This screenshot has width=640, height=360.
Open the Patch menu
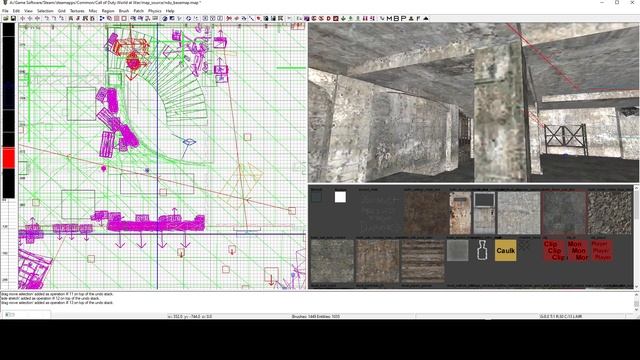pos(139,11)
